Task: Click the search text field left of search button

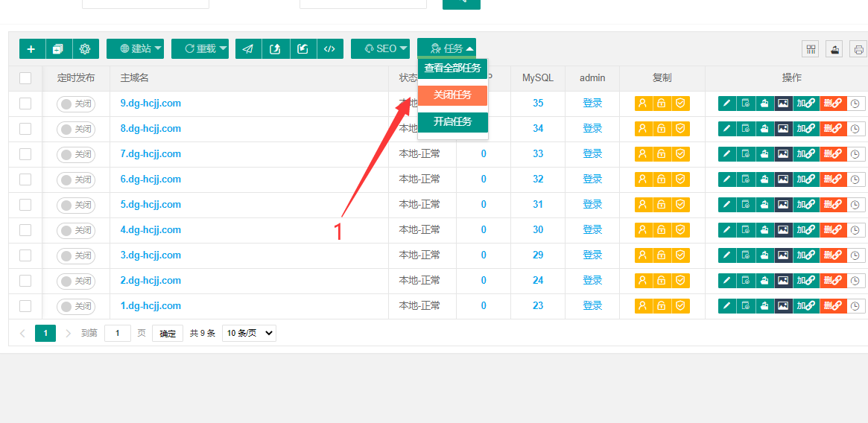Action: 363,3
